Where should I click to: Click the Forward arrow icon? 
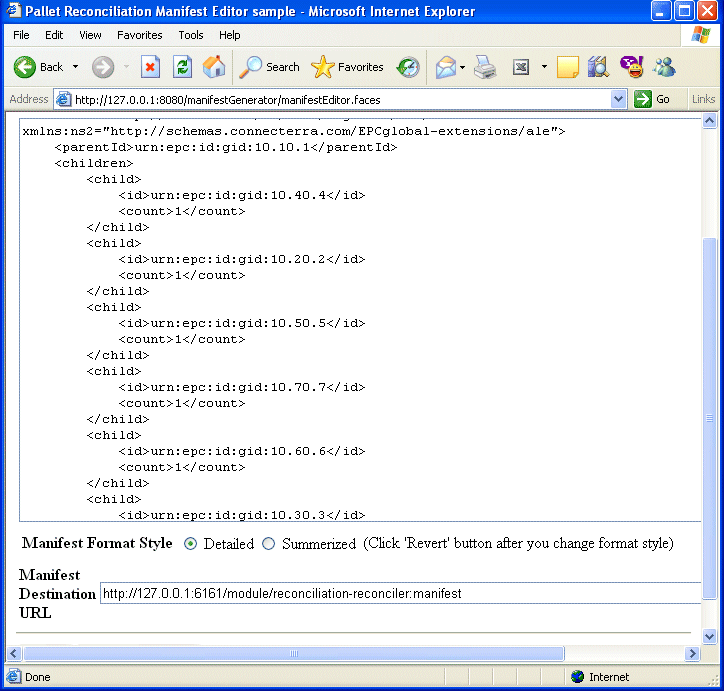pyautogui.click(x=103, y=67)
